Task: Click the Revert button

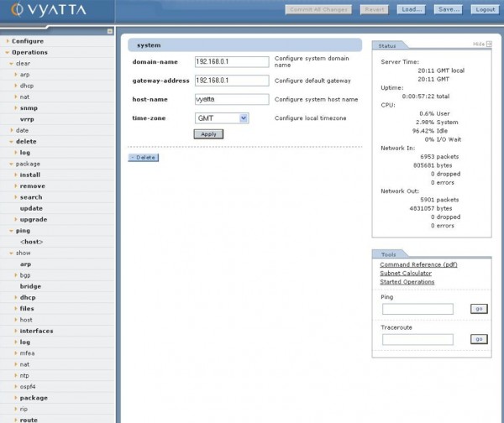Action: pos(374,9)
